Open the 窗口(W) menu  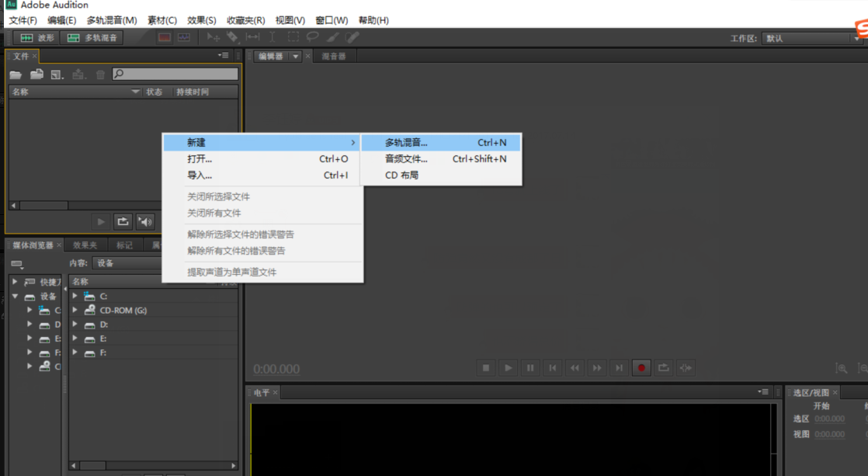tap(332, 20)
